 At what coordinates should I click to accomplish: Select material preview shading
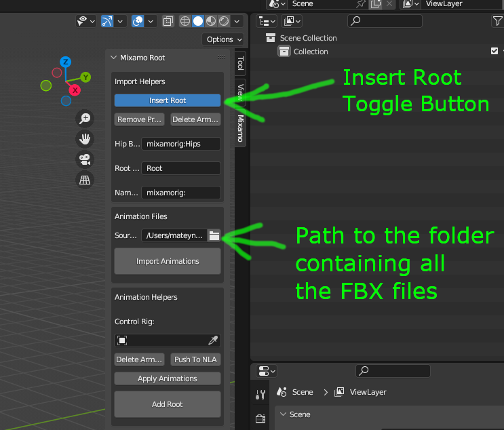[211, 21]
